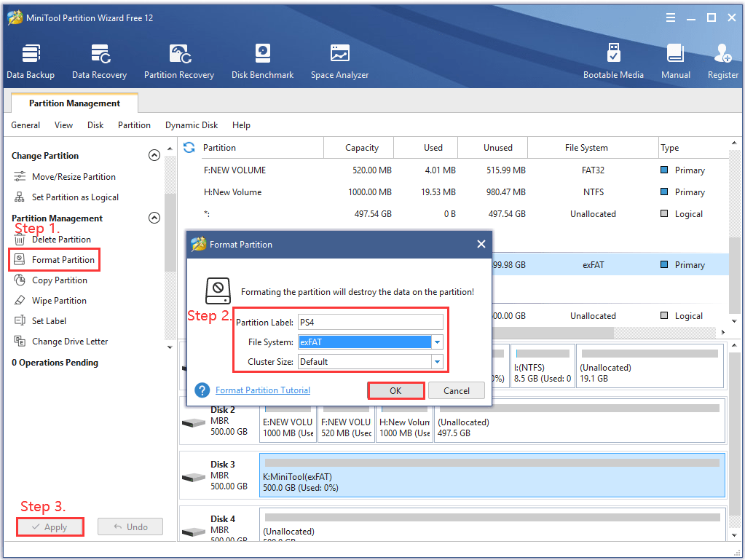Click the Register icon
Screen dimensions: 745x560
(722, 61)
